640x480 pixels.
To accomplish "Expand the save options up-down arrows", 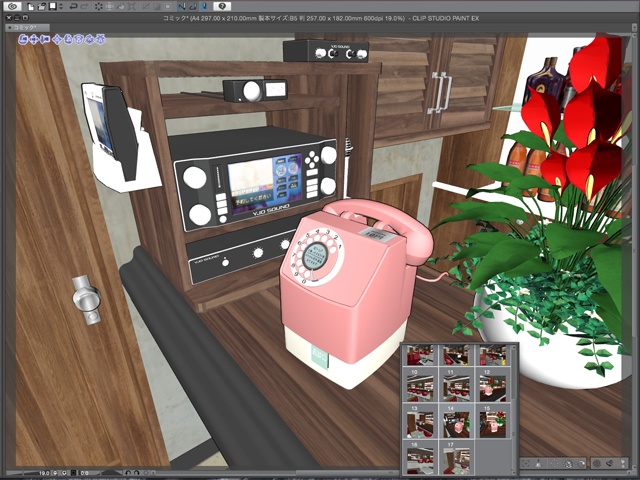I will (x=61, y=7).
